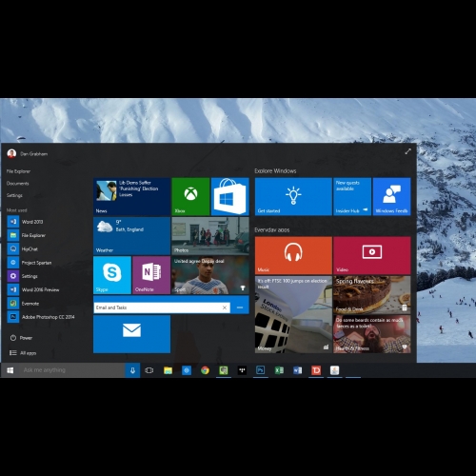The image size is (476, 476).
Task: Open File Explorer link at top of Start
Action: (18, 171)
